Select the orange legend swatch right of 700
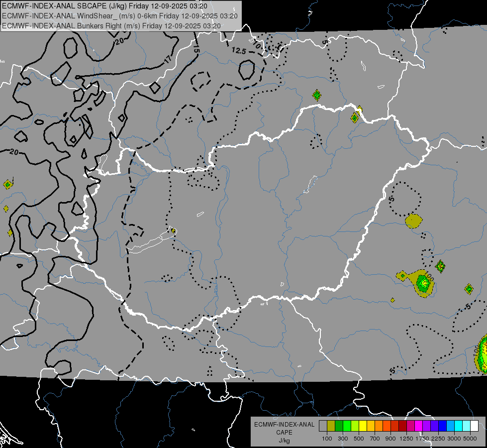 379,426
